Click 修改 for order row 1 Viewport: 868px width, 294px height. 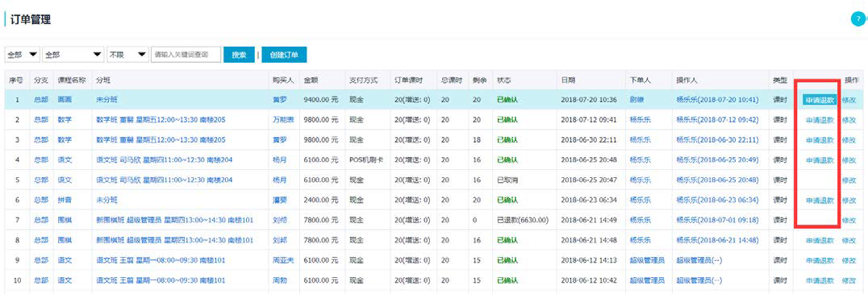click(849, 100)
